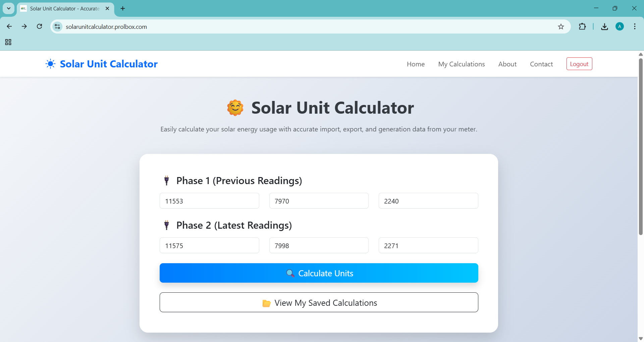This screenshot has height=342, width=644.
Task: Navigate to the About page
Action: click(x=507, y=64)
